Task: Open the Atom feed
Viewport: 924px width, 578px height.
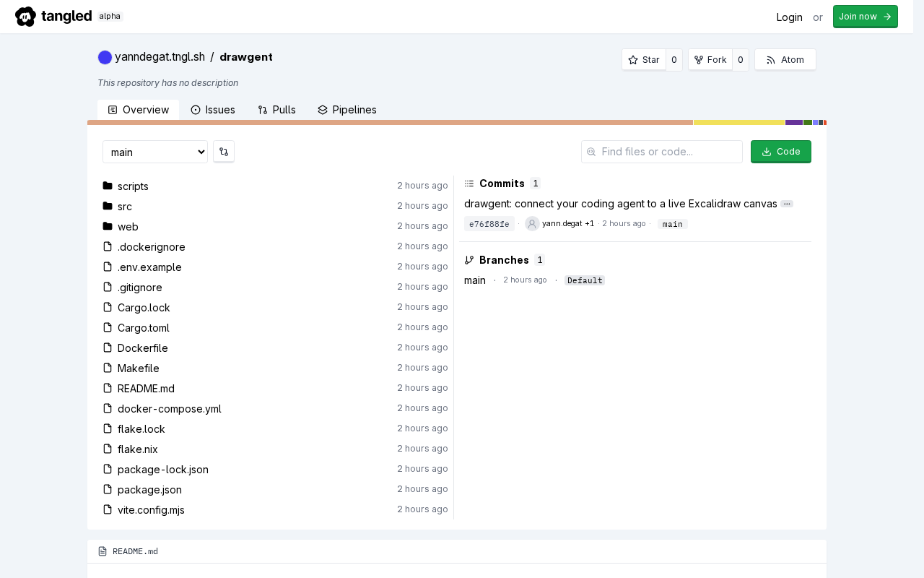Action: pos(785,60)
